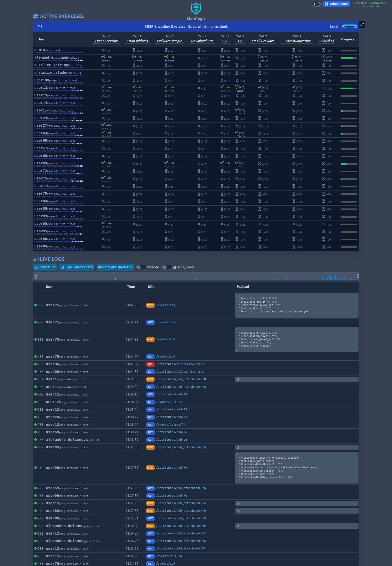Expand user96's Attribute payload box
Screen dimensions: 392x566
(296, 468)
